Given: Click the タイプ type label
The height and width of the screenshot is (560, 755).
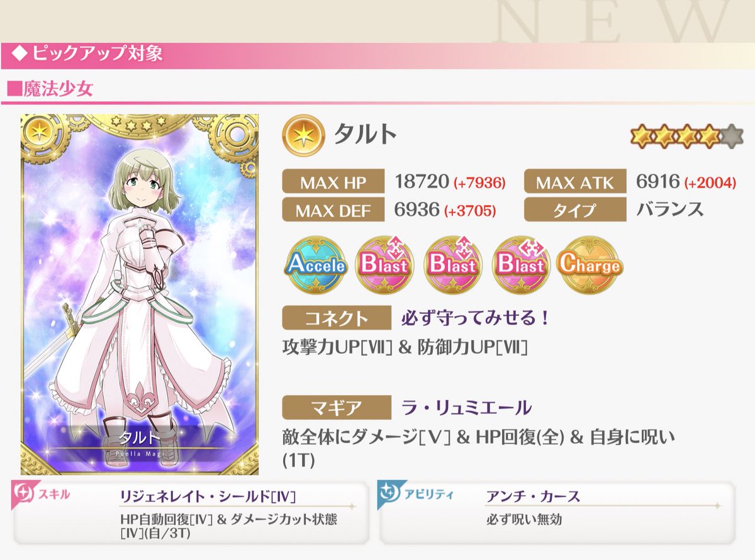Looking at the screenshot, I should pos(575,210).
